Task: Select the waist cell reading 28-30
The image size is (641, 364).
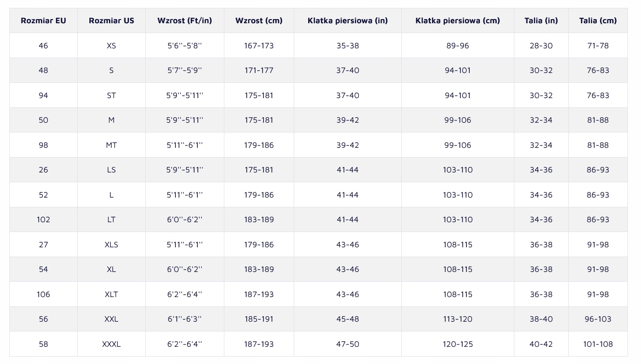Action: (x=541, y=46)
